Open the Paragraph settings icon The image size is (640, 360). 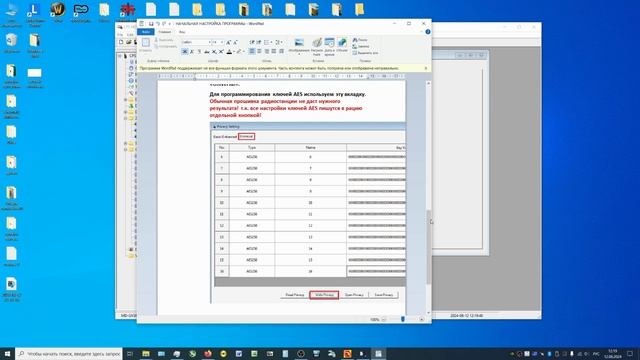(x=281, y=51)
